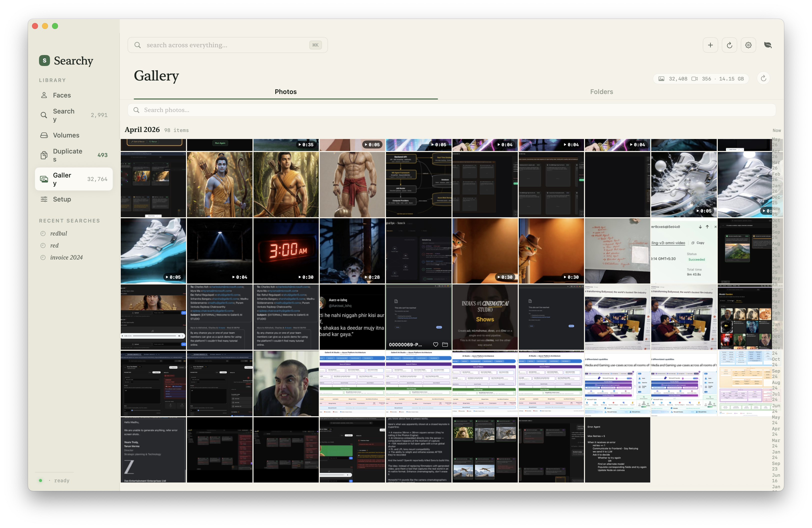Viewport: 812px width, 528px height.
Task: Open the muscular figure with mace image
Action: click(352, 184)
